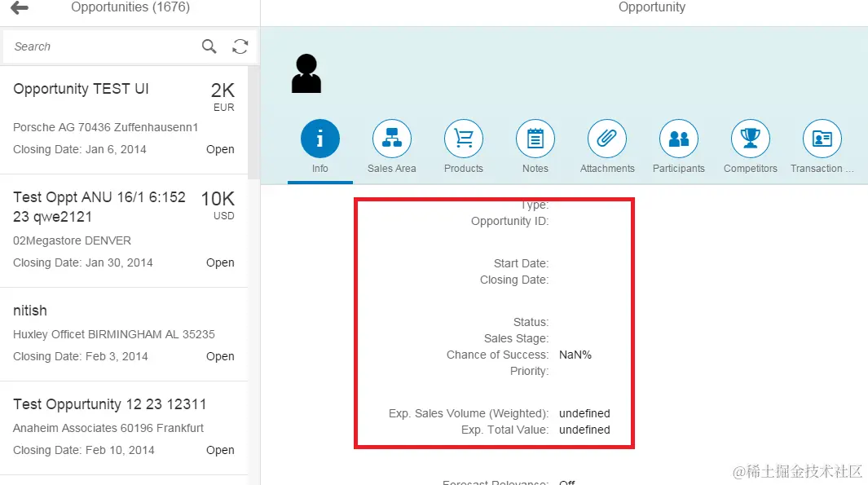Focus the Search input field
868x485 pixels.
[x=105, y=46]
